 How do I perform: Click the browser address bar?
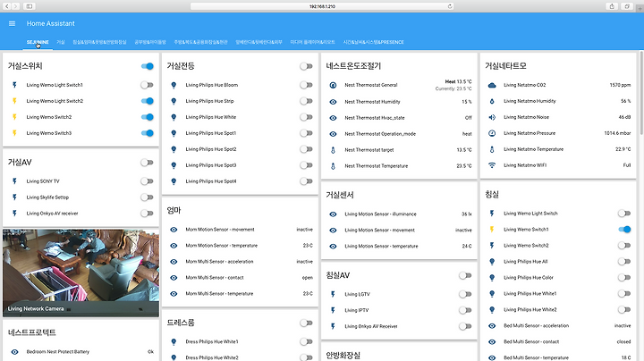pos(322,6)
